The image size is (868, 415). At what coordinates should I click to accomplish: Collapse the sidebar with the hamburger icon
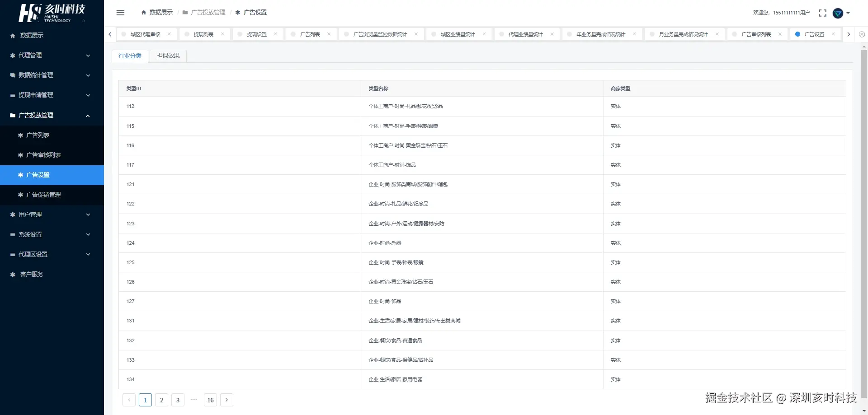[x=120, y=13]
